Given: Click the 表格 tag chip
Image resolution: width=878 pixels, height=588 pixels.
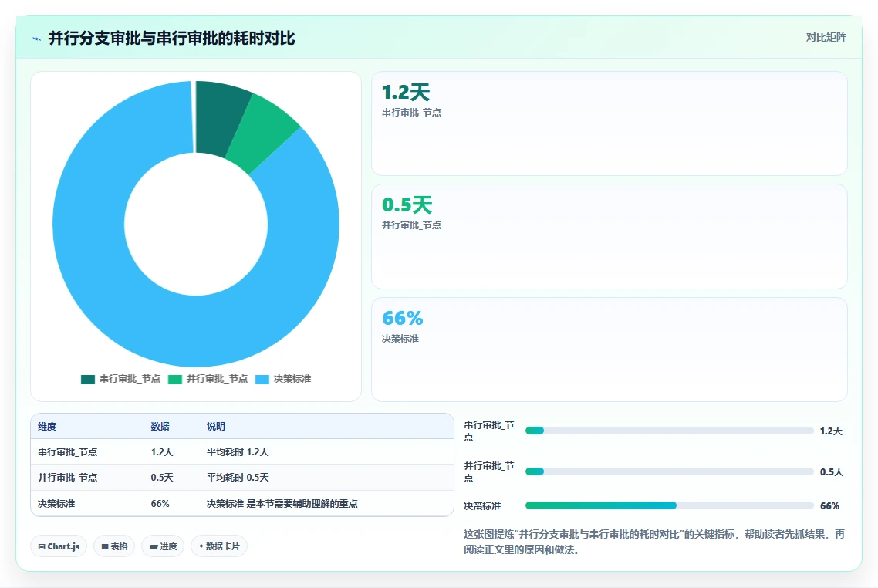Looking at the screenshot, I should 114,546.
